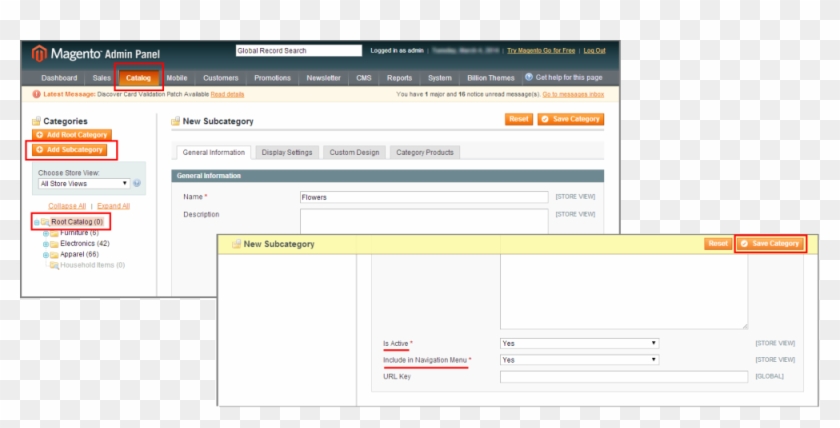Open the Reports menu

(x=399, y=78)
